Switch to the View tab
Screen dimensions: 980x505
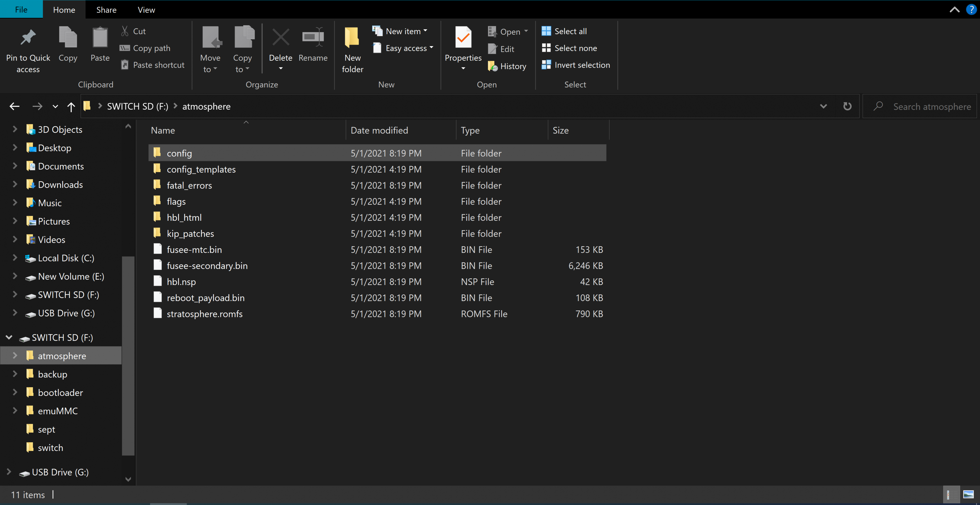tap(146, 10)
